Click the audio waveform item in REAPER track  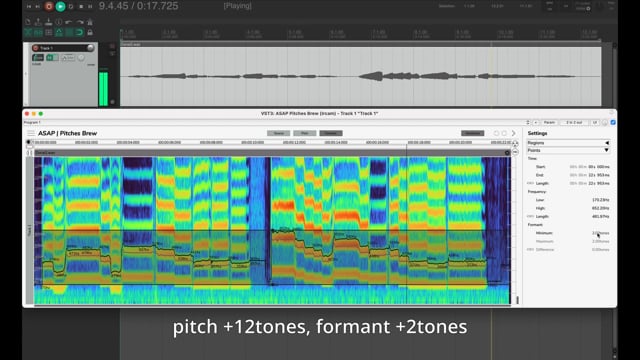(x=360, y=76)
